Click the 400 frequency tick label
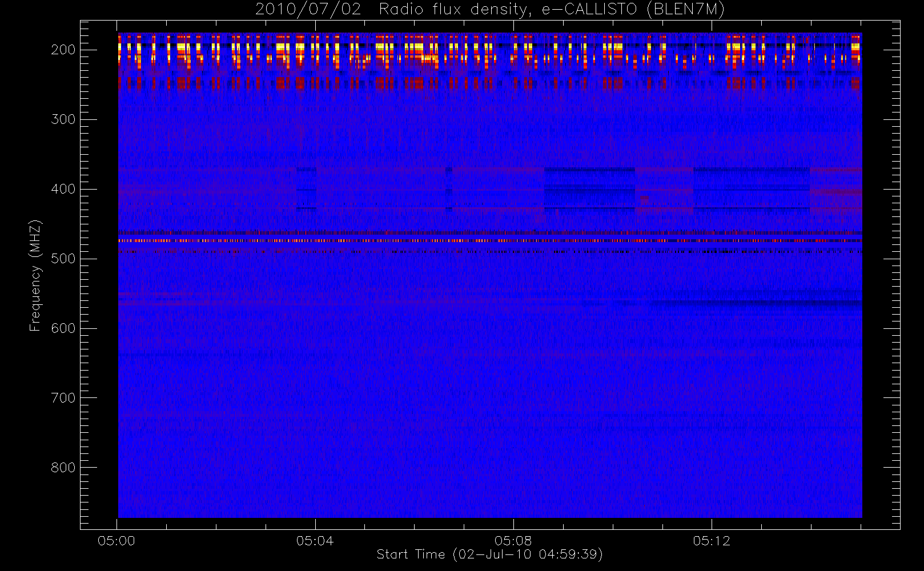Viewport: 924px width, 571px height. pyautogui.click(x=63, y=189)
